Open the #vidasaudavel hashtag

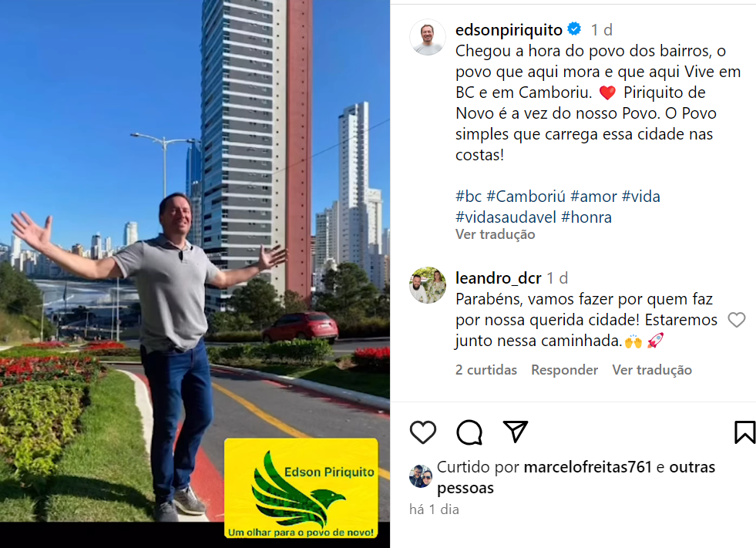point(506,217)
